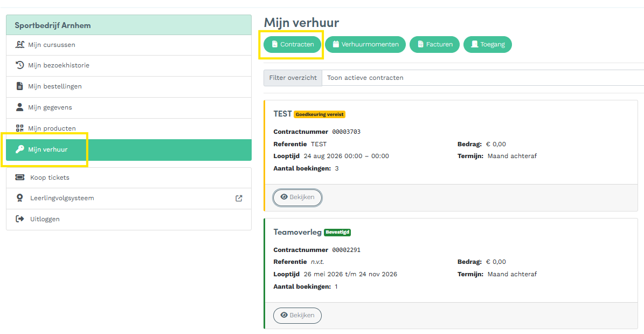Log out via Uitloggen

click(x=129, y=219)
